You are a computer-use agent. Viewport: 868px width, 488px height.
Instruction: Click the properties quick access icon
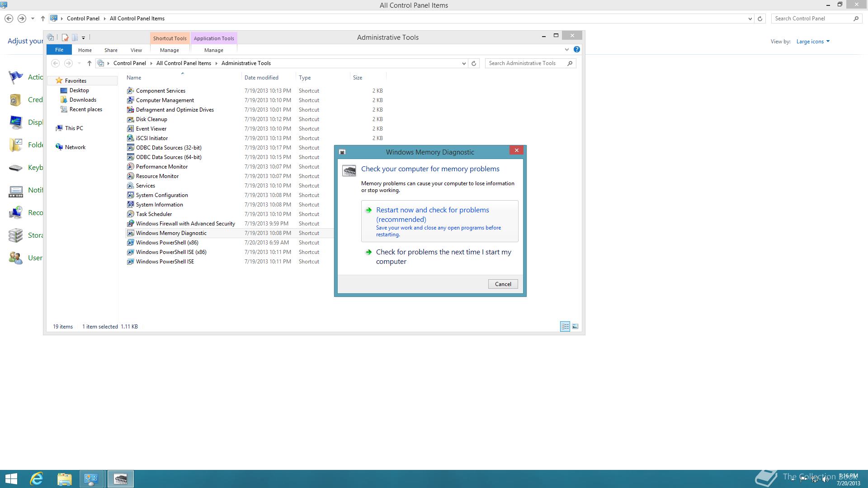tap(65, 38)
